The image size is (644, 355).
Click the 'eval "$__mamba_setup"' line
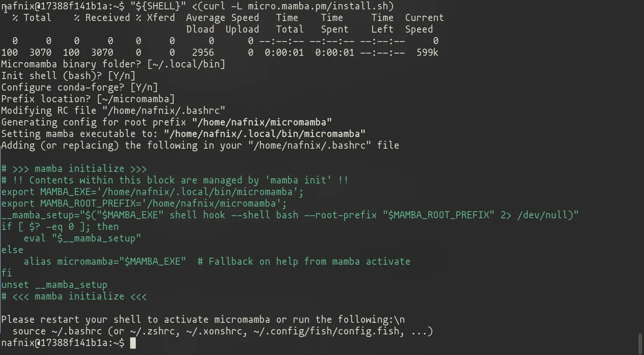click(x=82, y=239)
